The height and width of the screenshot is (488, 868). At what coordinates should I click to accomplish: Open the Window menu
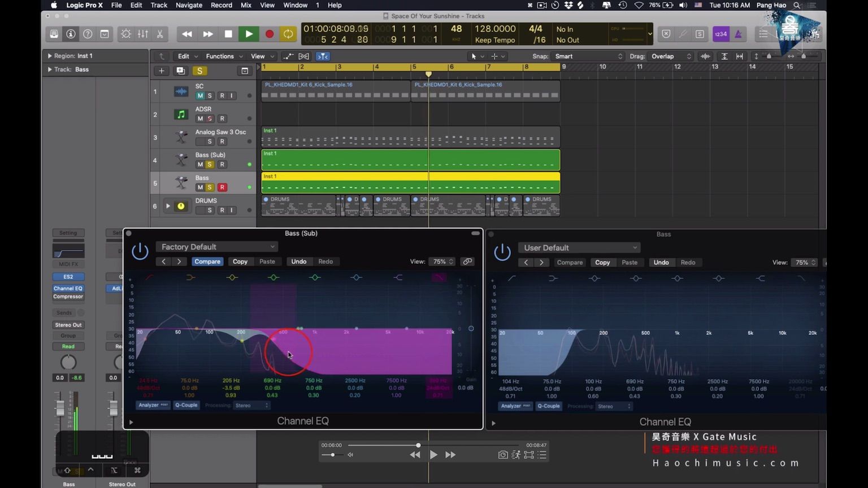click(x=295, y=5)
